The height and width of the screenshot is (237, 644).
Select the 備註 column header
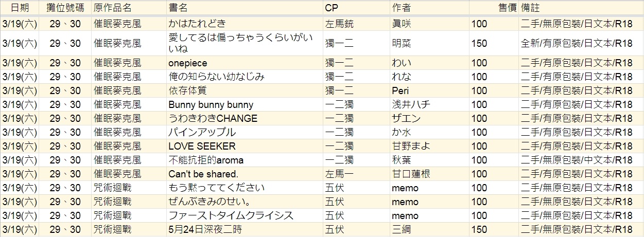[581, 8]
